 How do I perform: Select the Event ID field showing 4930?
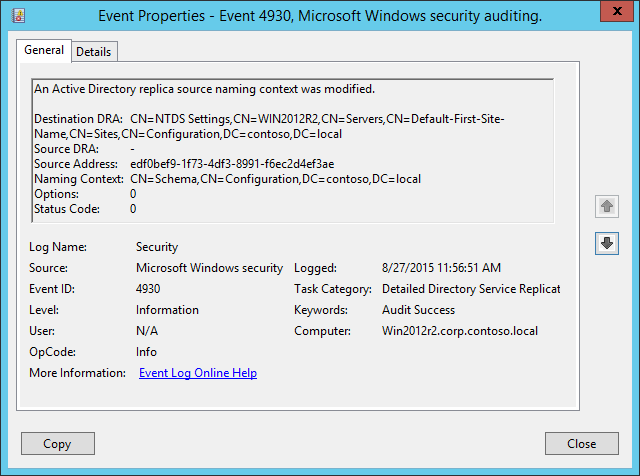(x=148, y=289)
